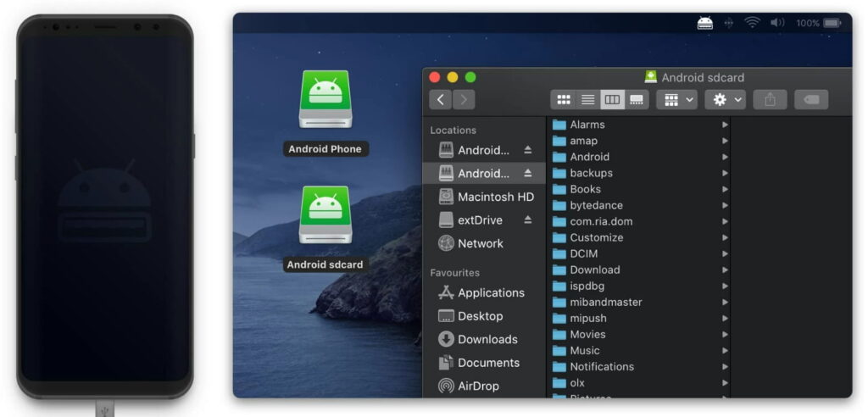Click the Movies folder icon
The width and height of the screenshot is (868, 417).
click(559, 335)
